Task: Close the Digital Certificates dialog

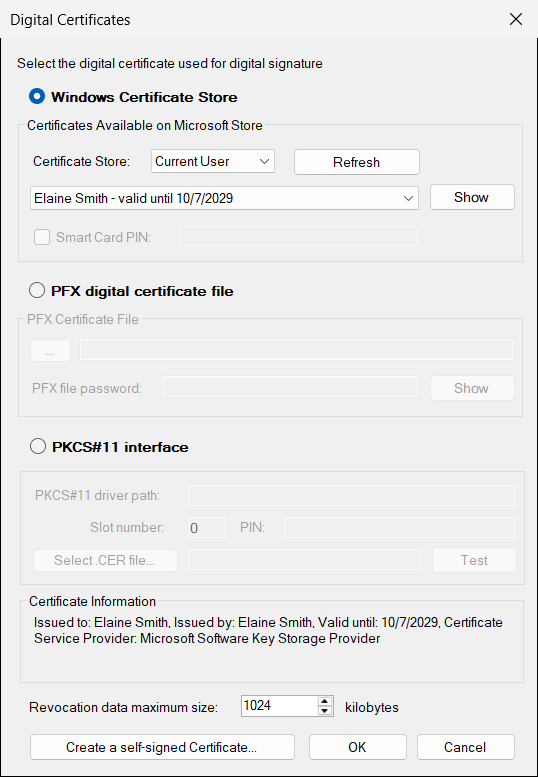Action: pyautogui.click(x=516, y=19)
